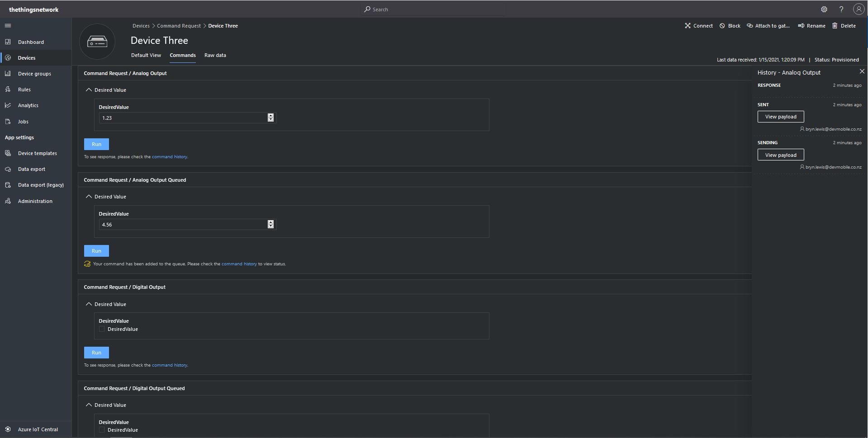Screen dimensions: 868x438
Task: Check DesiredValue box under Digital Output
Action: pos(102,329)
